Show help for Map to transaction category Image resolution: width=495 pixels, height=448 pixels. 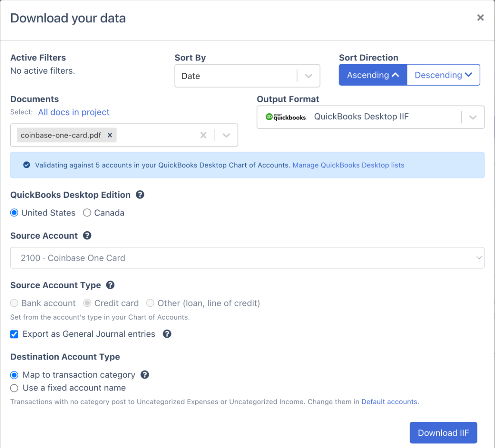(x=144, y=374)
